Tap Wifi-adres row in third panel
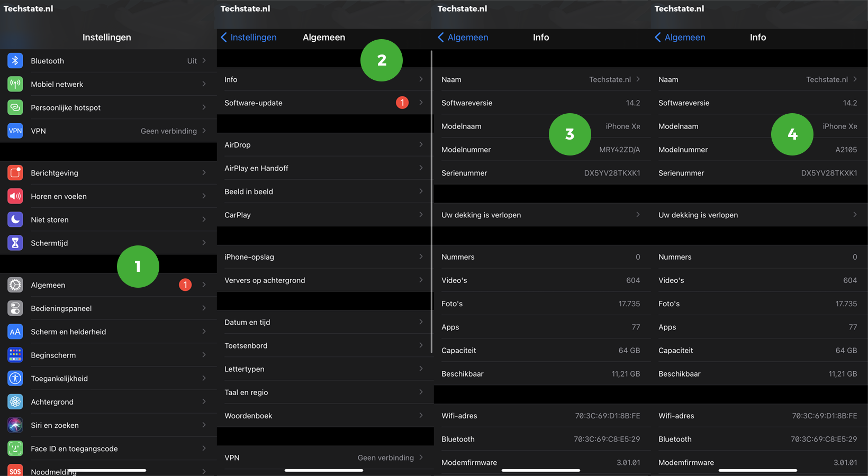Screen dimensions: 868x476 [542, 416]
